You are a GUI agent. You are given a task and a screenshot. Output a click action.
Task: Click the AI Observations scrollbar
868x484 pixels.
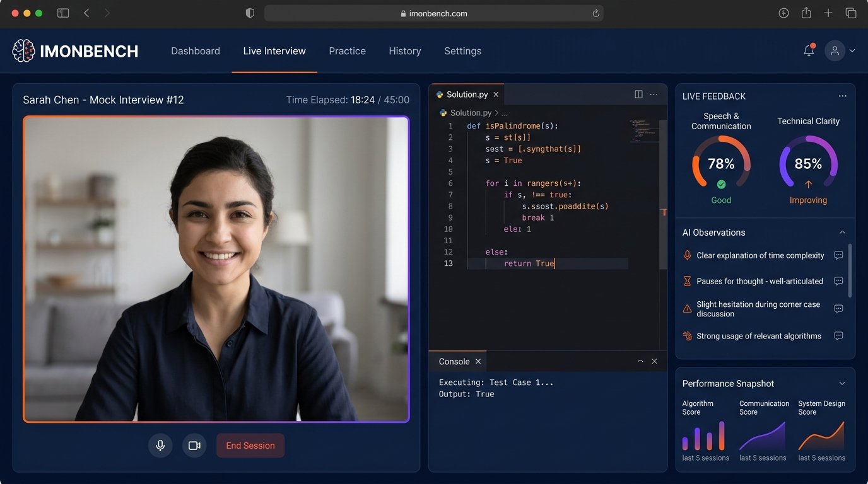click(x=850, y=271)
